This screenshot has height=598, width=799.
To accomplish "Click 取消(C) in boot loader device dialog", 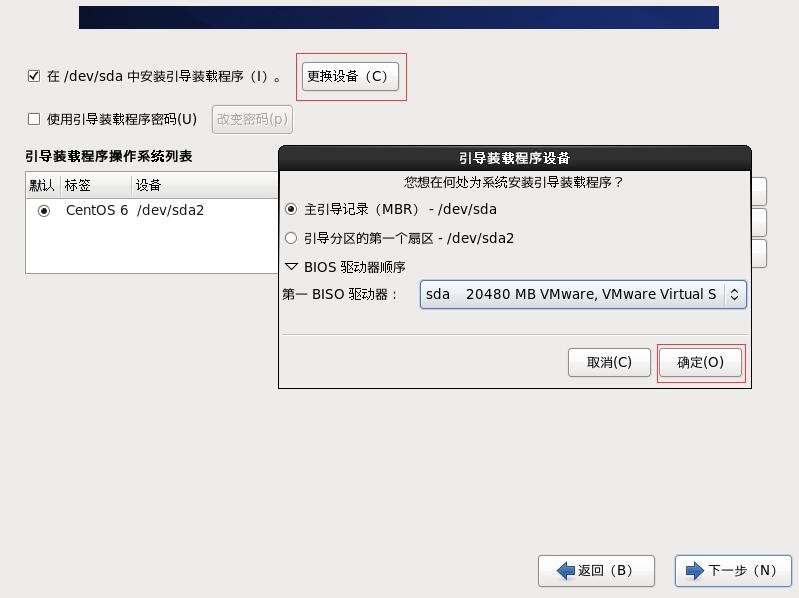I will pyautogui.click(x=609, y=363).
